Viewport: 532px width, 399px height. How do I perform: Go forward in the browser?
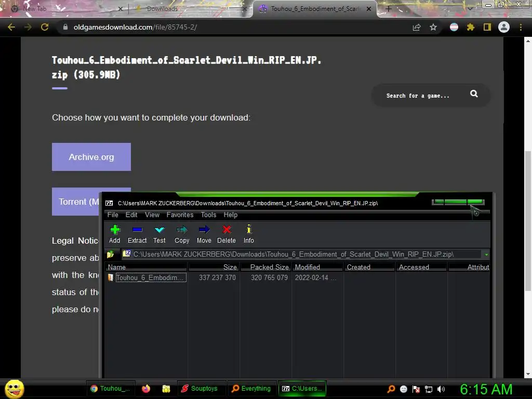tap(28, 27)
